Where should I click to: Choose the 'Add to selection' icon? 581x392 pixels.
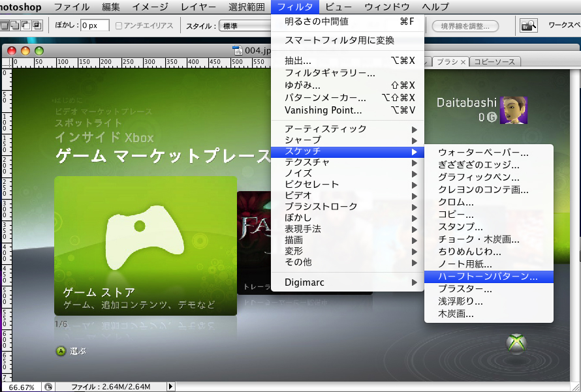point(15,25)
